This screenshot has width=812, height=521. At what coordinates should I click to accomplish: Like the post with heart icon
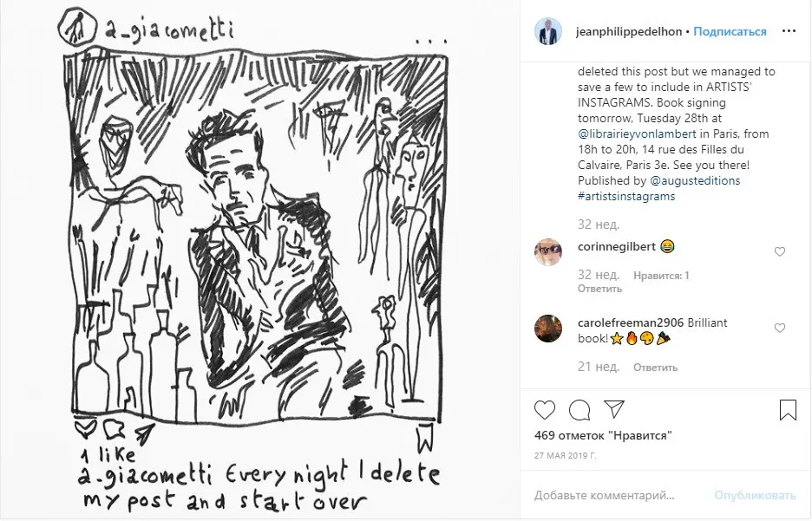pos(545,410)
